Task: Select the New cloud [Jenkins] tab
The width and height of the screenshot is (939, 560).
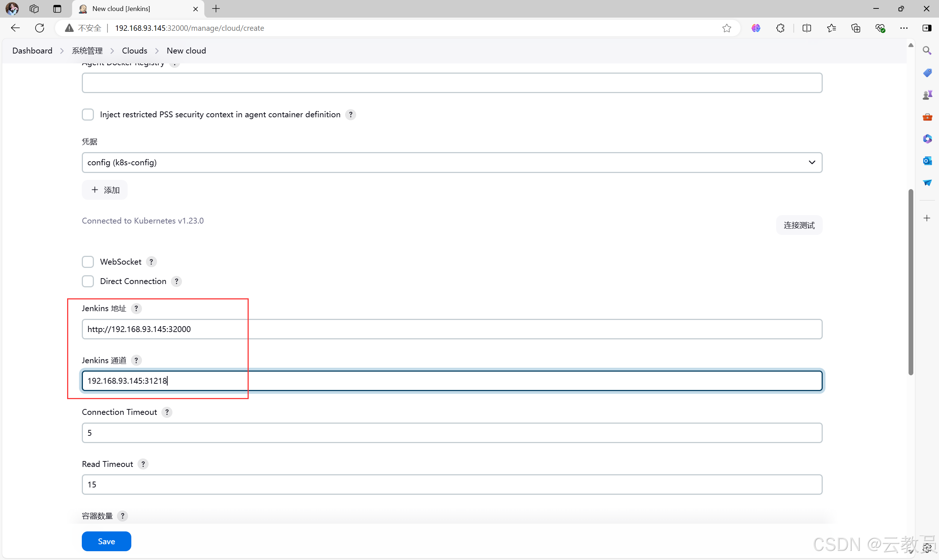Action: pos(138,9)
